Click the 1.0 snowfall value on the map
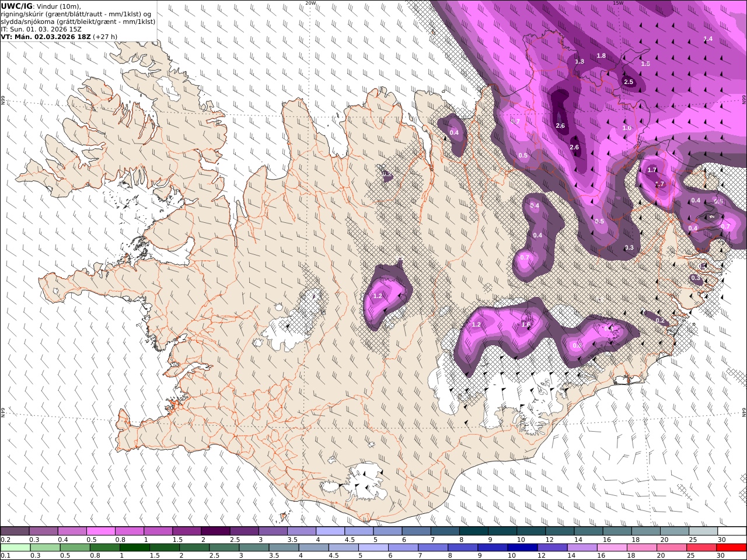Screen dimensions: 747x560 [x=627, y=128]
